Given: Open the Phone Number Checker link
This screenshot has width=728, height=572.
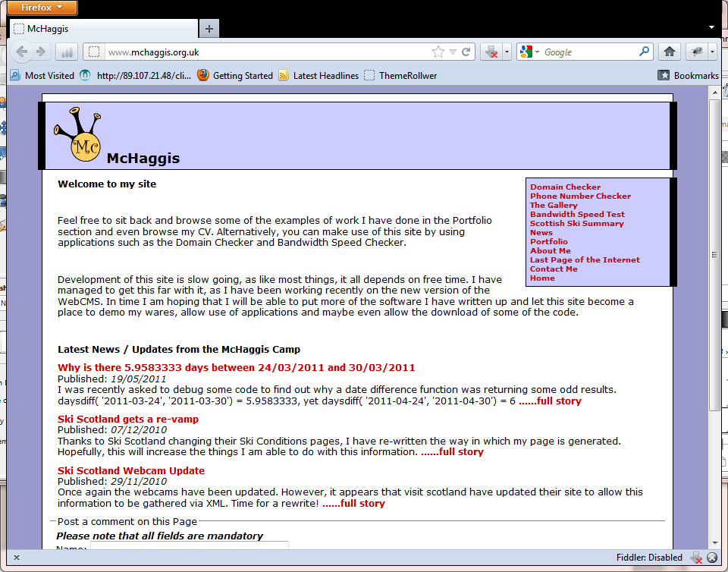Looking at the screenshot, I should click(580, 196).
